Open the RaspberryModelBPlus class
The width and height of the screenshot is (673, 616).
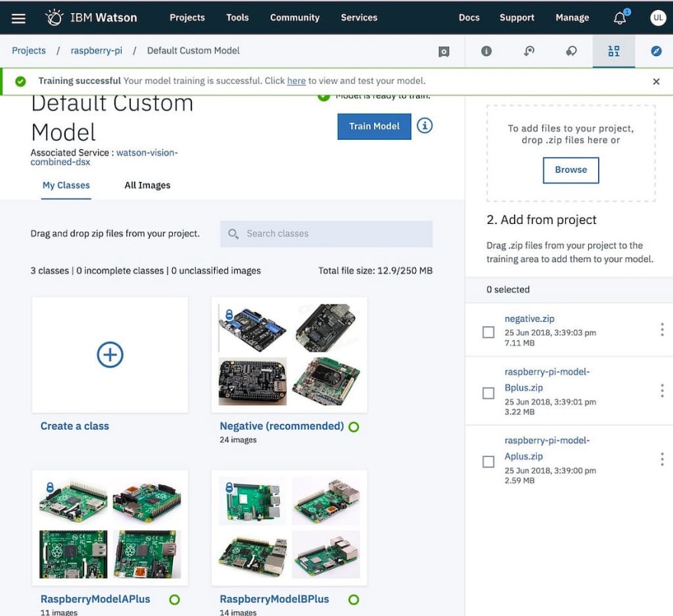click(x=275, y=599)
